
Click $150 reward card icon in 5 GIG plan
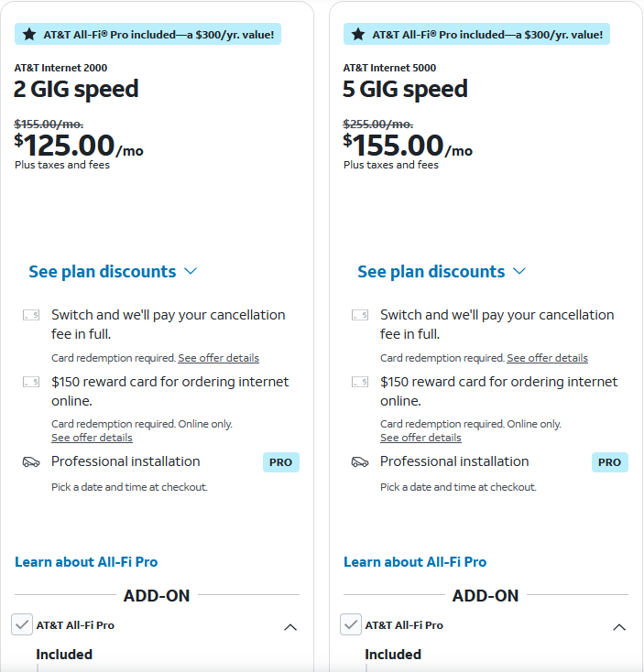coord(360,382)
